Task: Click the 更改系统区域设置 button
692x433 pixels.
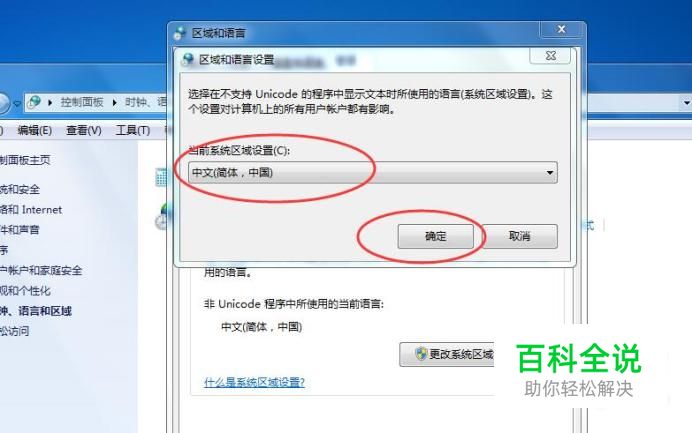Action: [x=447, y=354]
